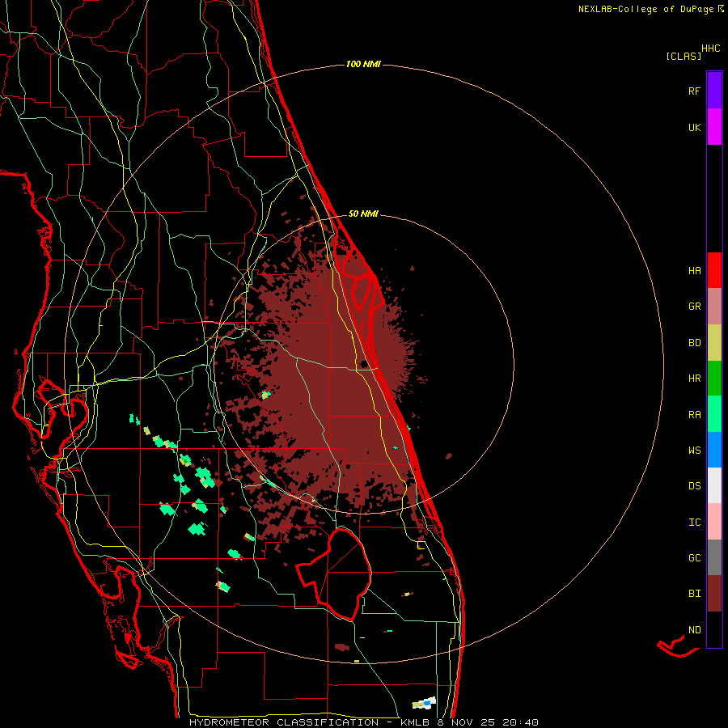The image size is (728, 728).
Task: Click the brown BI color swatch
Action: [x=714, y=594]
